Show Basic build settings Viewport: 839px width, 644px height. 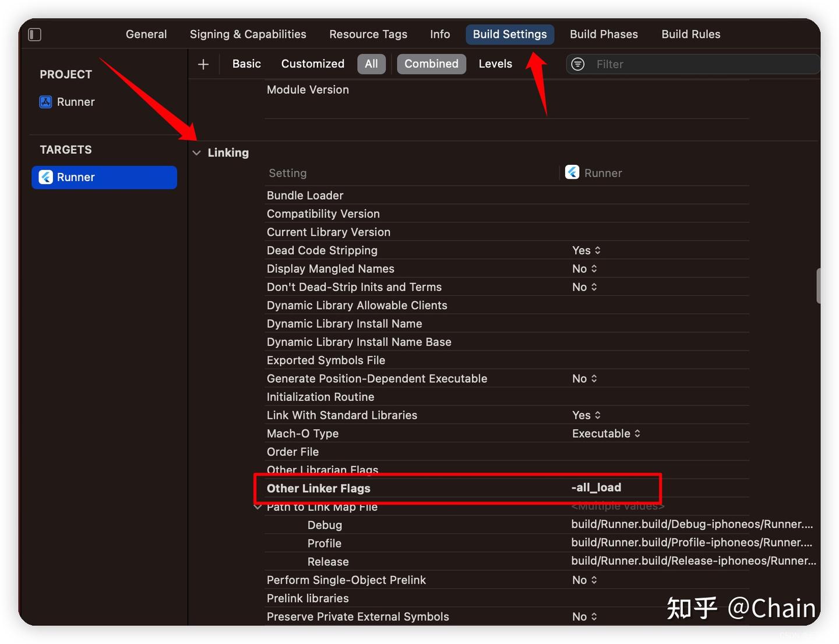click(x=246, y=64)
